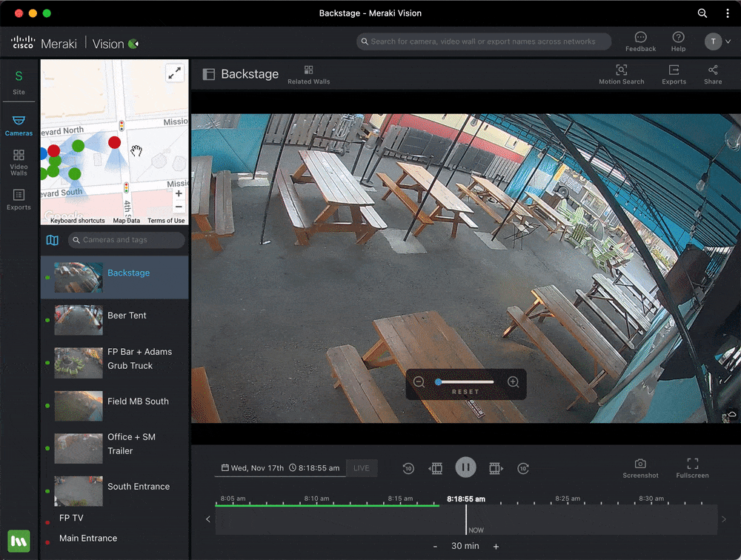This screenshot has height=560, width=741.
Task: Switch to LIVE video mode
Action: click(x=361, y=468)
